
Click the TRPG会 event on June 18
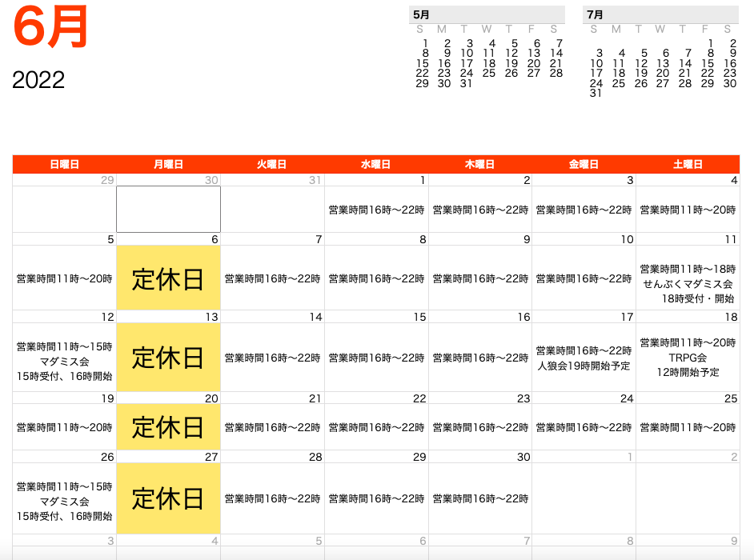688,358
